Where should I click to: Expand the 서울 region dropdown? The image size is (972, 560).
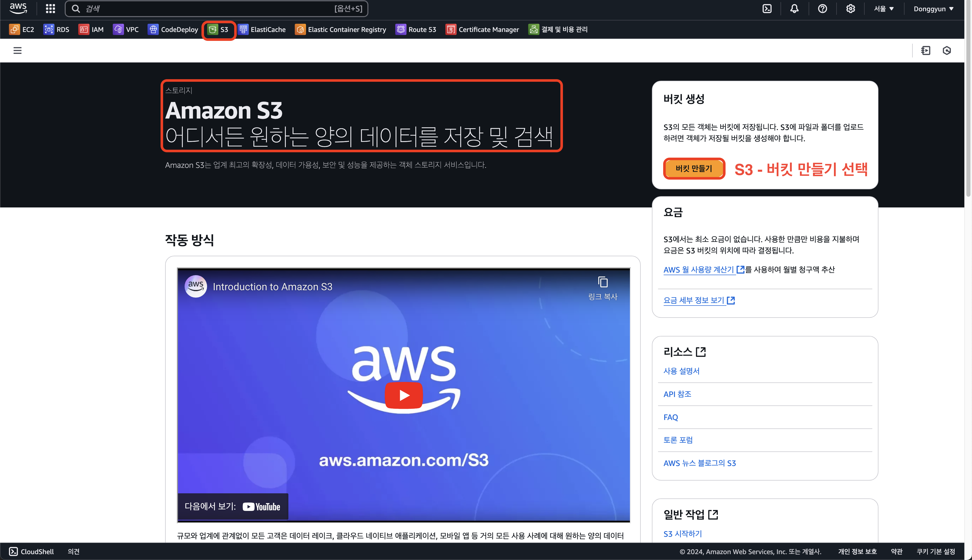(x=884, y=8)
